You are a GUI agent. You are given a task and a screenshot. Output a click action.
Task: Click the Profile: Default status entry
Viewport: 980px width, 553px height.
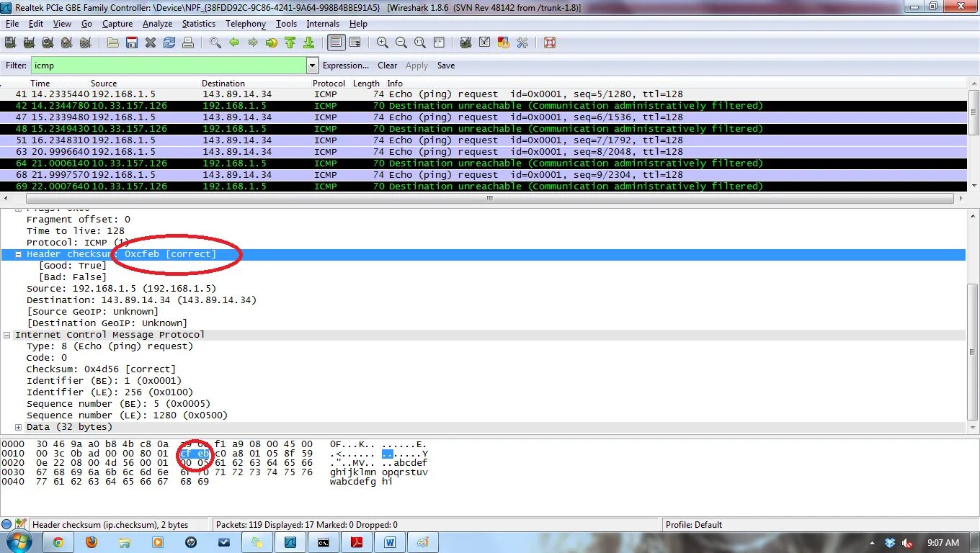coord(694,525)
